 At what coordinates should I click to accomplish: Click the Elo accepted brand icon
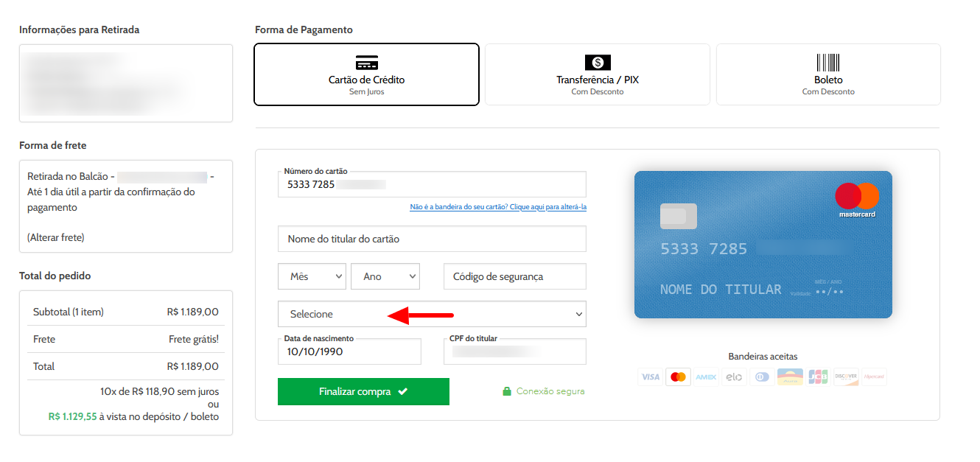(x=734, y=377)
